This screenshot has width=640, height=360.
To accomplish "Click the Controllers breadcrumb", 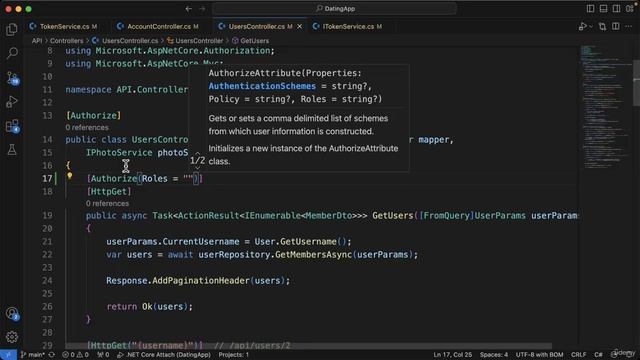I will coord(67,41).
